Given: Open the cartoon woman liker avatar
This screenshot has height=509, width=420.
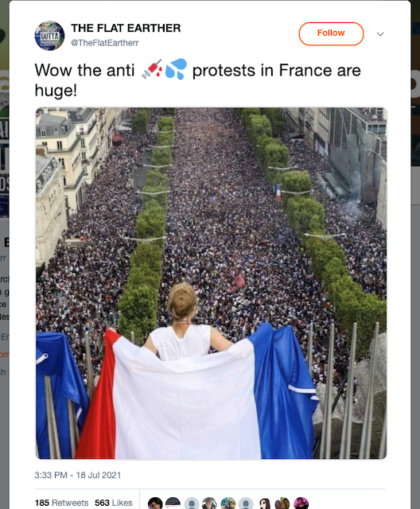Looking at the screenshot, I should 264,503.
